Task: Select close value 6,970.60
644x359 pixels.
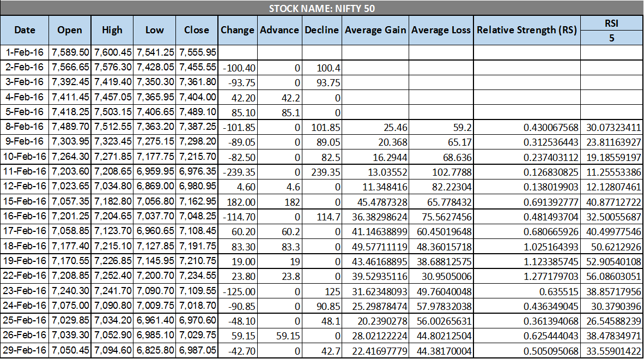Action: [197, 321]
